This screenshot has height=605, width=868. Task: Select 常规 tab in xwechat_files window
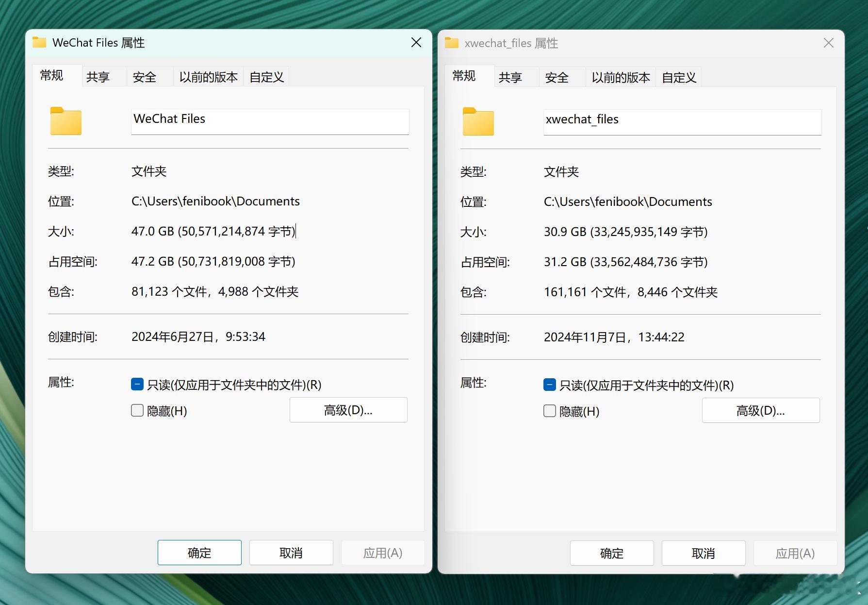click(470, 76)
